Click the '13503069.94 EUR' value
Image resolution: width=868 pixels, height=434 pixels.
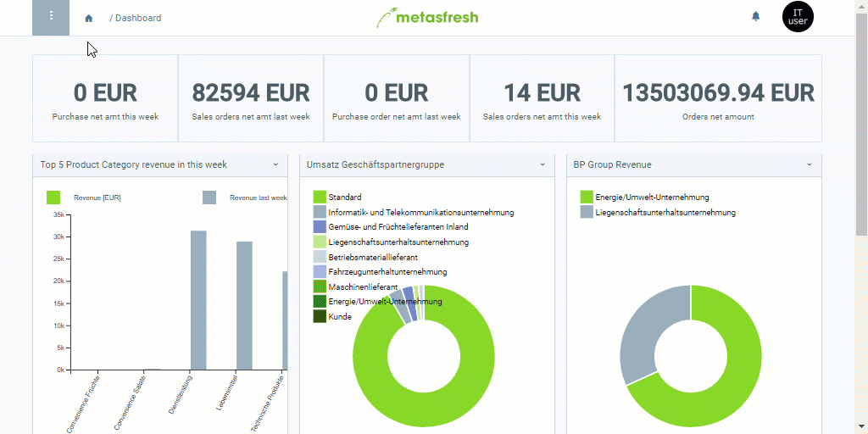[x=719, y=93]
